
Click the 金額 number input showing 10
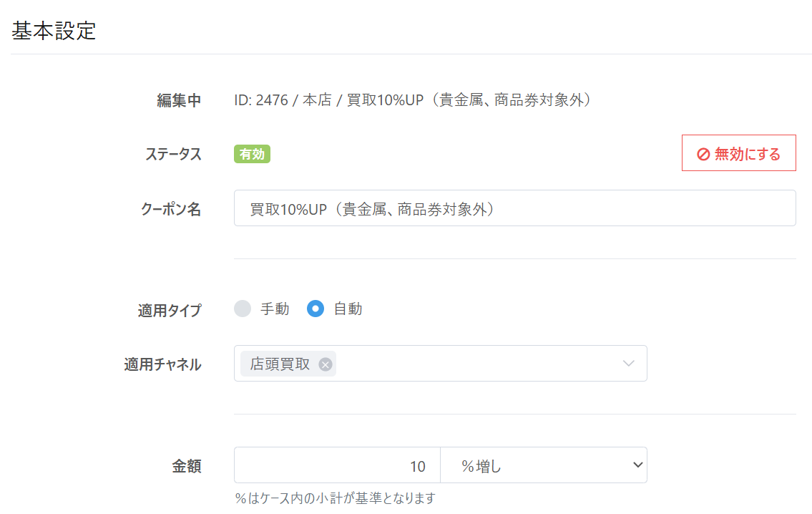click(337, 466)
